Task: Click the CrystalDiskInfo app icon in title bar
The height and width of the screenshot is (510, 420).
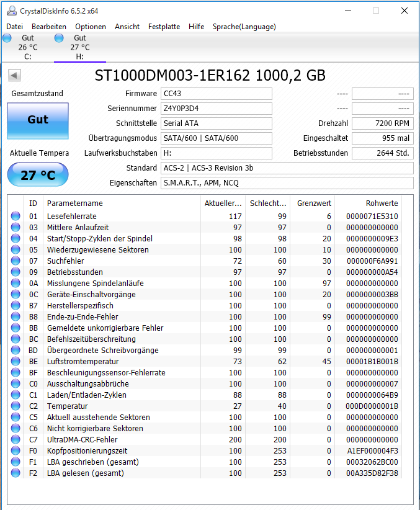Action: tap(12, 11)
